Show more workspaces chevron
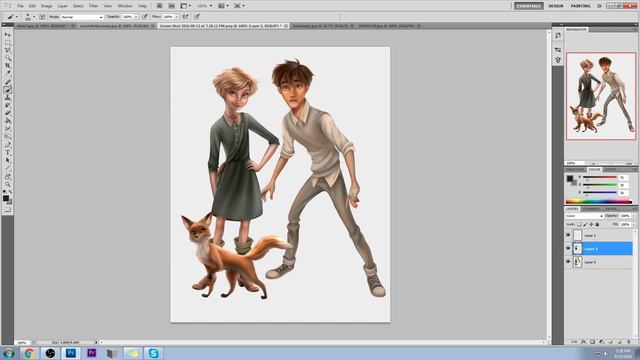 (599, 6)
